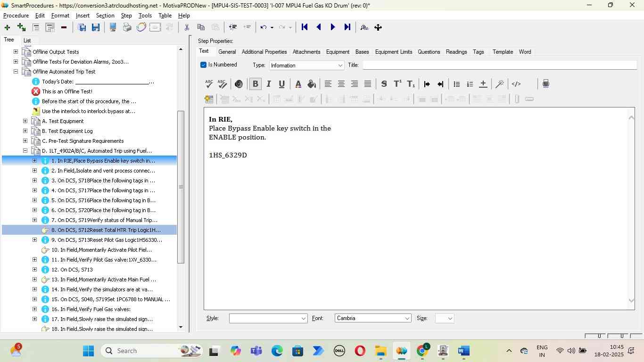Open the Attachments tab
The image size is (644, 362).
(306, 52)
